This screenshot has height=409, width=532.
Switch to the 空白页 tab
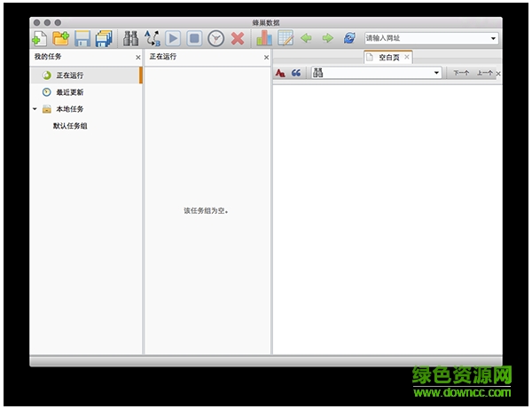pos(387,58)
